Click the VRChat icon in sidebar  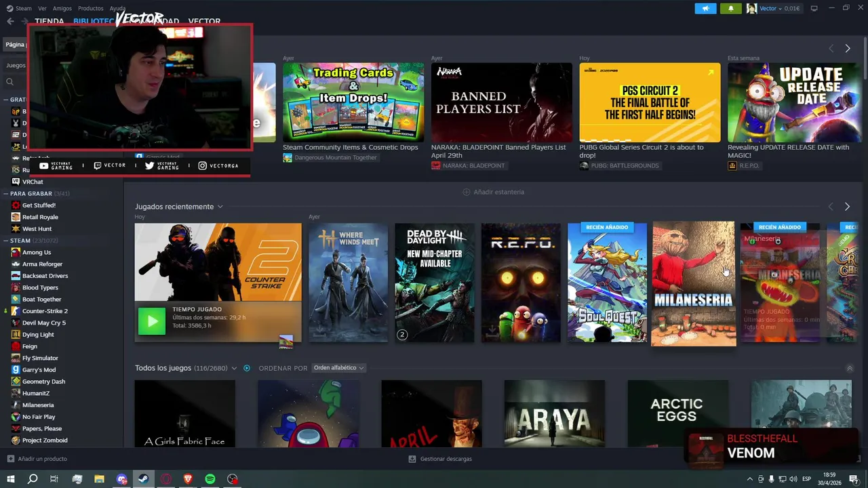[16, 182]
